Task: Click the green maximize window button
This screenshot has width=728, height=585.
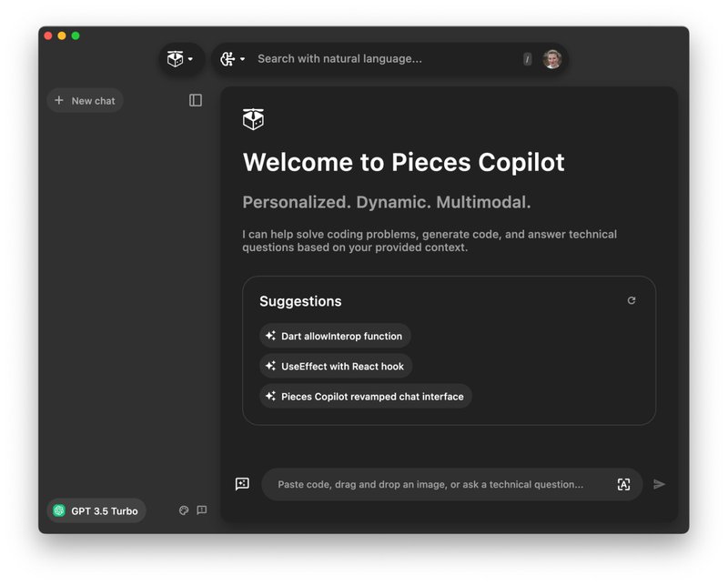Action: (x=76, y=35)
